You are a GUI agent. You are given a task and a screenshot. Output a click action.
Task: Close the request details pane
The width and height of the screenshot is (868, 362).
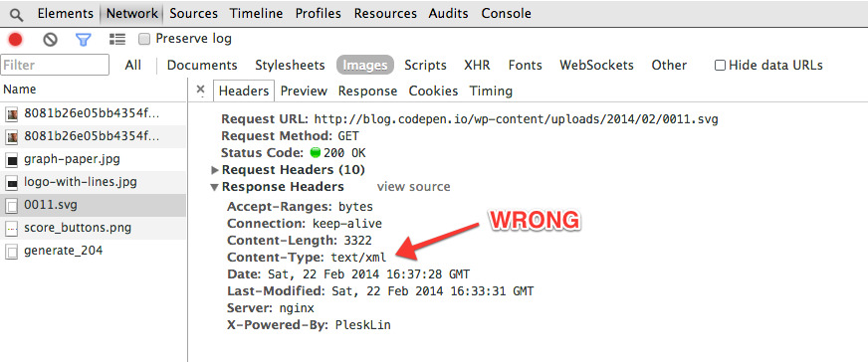click(x=200, y=89)
